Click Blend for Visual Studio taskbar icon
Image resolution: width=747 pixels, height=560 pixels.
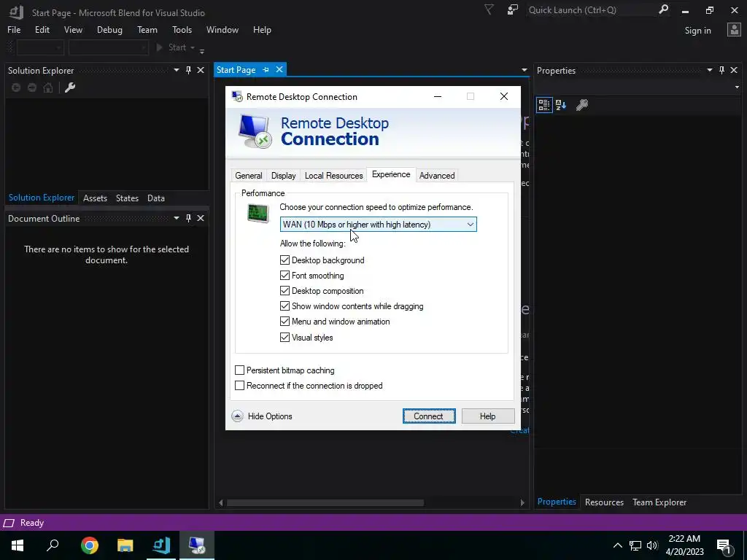[x=161, y=545]
